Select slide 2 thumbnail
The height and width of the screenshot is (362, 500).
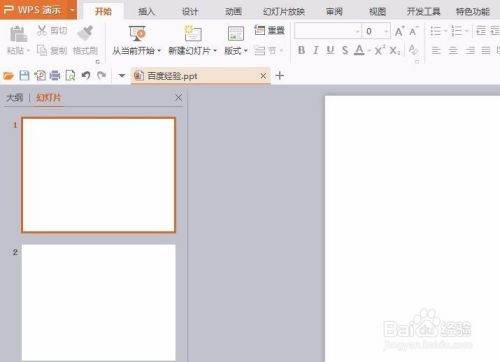99,303
